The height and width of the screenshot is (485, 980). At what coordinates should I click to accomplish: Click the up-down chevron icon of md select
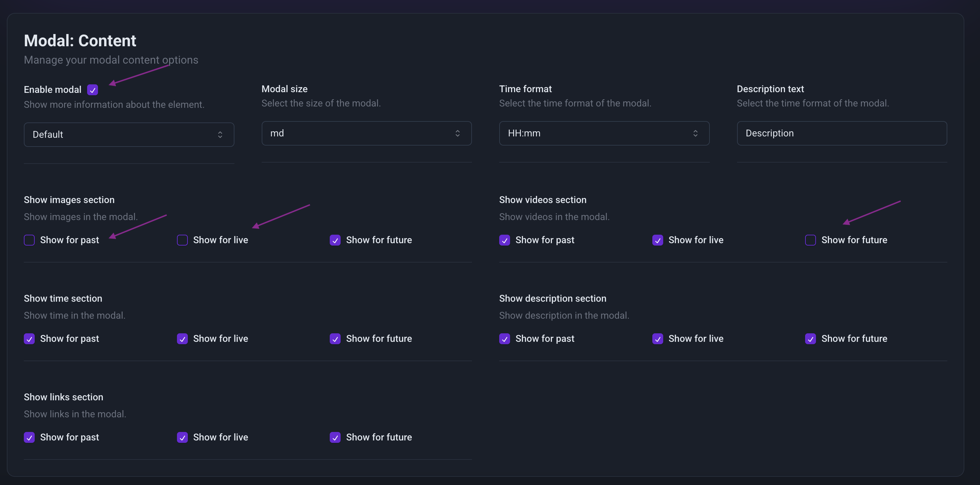click(x=458, y=133)
